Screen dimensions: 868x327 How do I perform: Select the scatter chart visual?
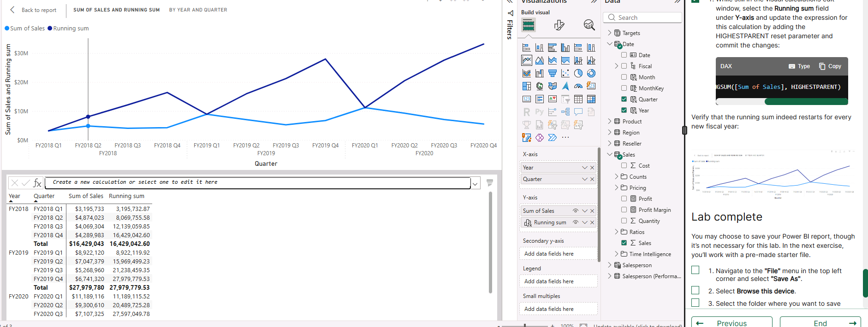[565, 73]
